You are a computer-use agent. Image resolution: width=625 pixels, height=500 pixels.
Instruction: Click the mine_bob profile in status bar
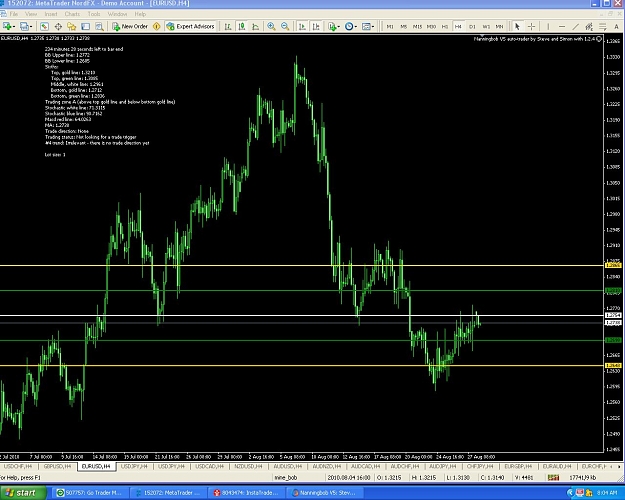pos(286,477)
